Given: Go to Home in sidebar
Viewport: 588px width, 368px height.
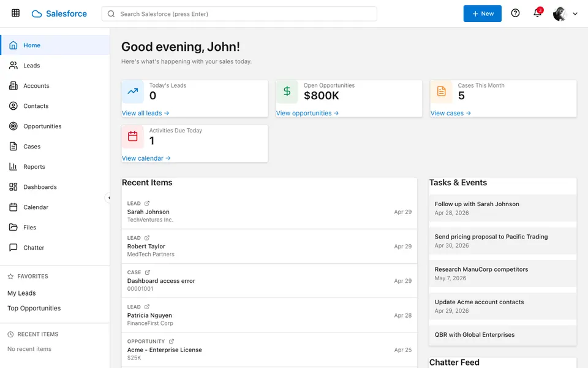Looking at the screenshot, I should 55,45.
